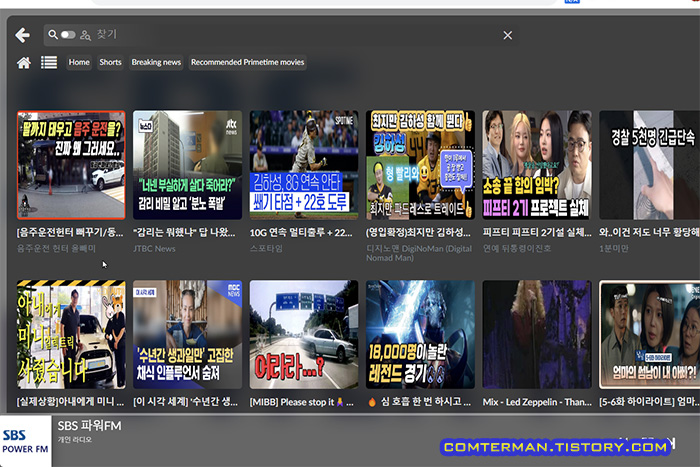Select the Breaking news tab
Screen dimensions: 700x467
pos(156,63)
